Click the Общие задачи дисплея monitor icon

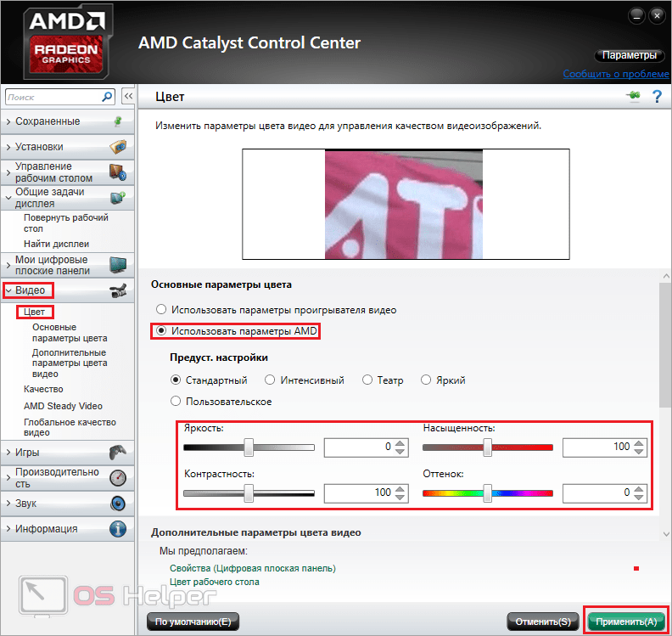pyautogui.click(x=118, y=197)
